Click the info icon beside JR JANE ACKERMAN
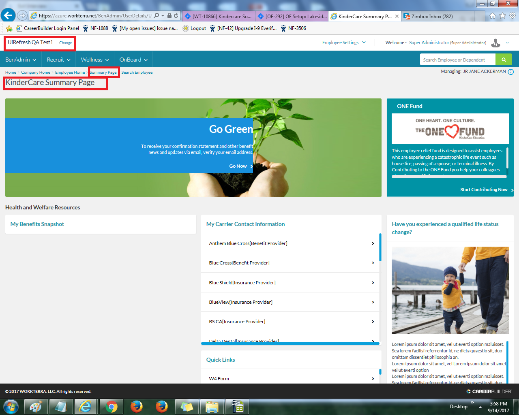The height and width of the screenshot is (420, 519). tap(510, 72)
